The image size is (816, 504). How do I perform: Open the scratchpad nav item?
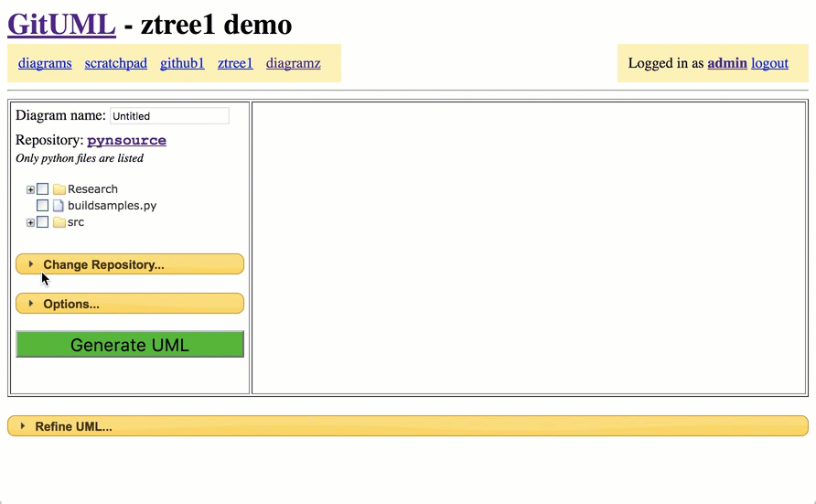[115, 63]
